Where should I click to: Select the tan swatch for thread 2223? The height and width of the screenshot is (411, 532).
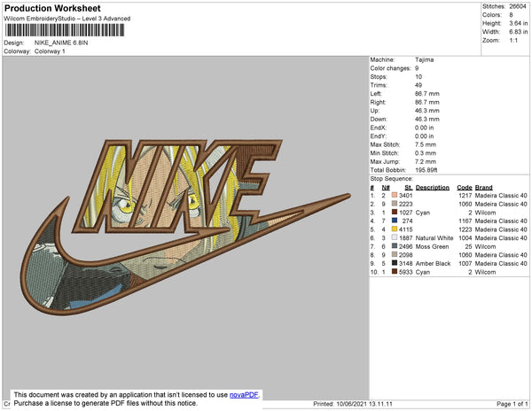pos(393,204)
